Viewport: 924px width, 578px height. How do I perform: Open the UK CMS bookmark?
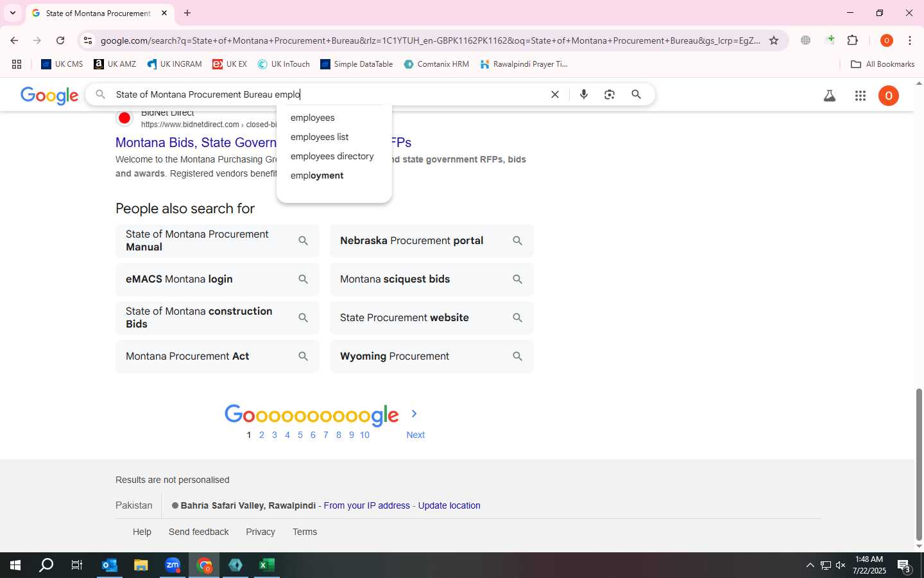pos(62,64)
